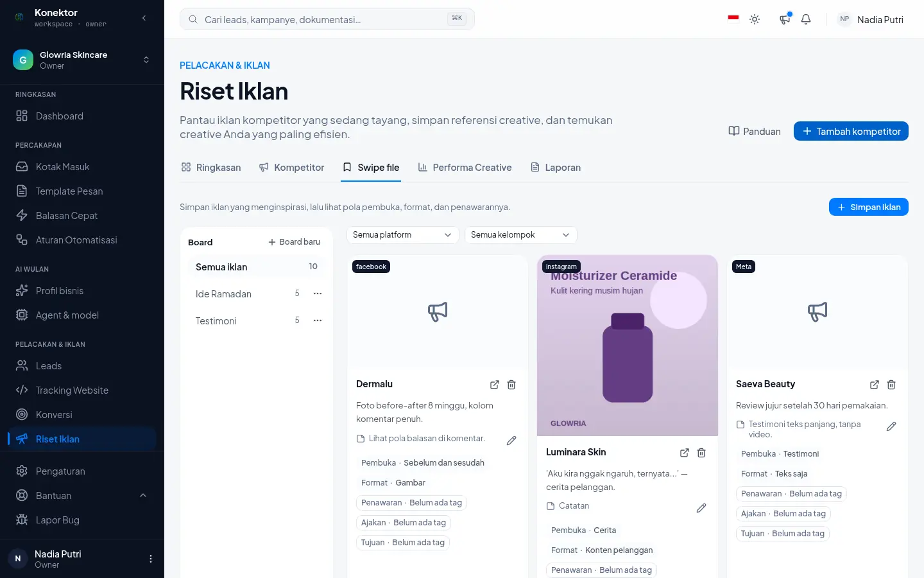Open external link for Saeva Beauty ad
The image size is (924, 578).
875,385
